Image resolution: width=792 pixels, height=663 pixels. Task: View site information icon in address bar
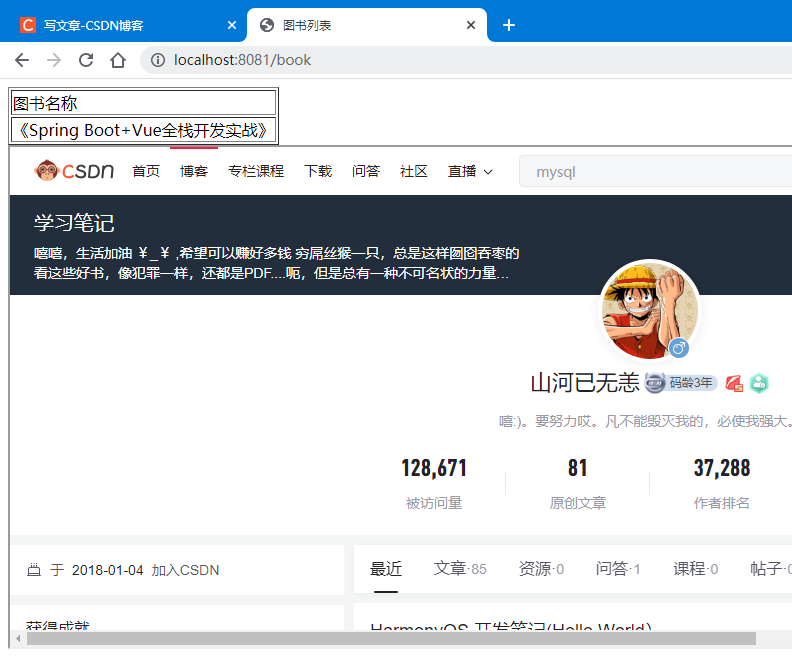158,60
